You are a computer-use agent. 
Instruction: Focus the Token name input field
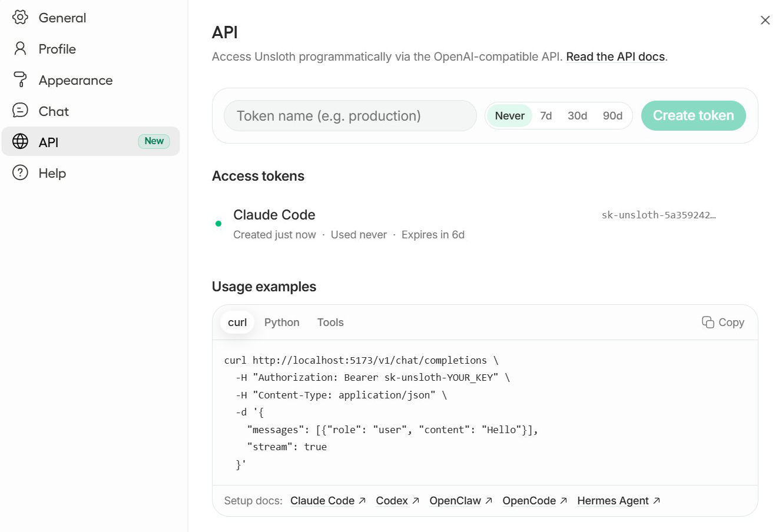350,116
